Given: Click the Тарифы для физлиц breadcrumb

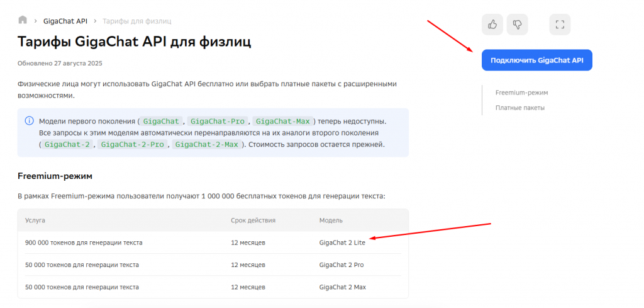Looking at the screenshot, I should click(136, 21).
